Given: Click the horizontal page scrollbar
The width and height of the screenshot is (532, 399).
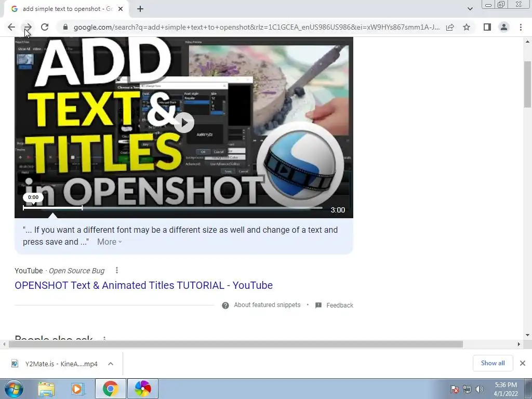Looking at the screenshot, I should pos(235,344).
